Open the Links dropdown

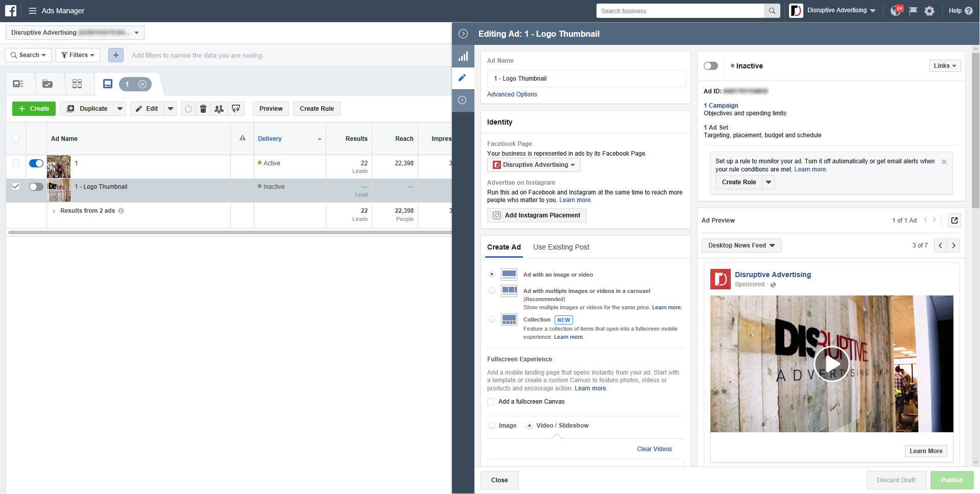coord(945,66)
